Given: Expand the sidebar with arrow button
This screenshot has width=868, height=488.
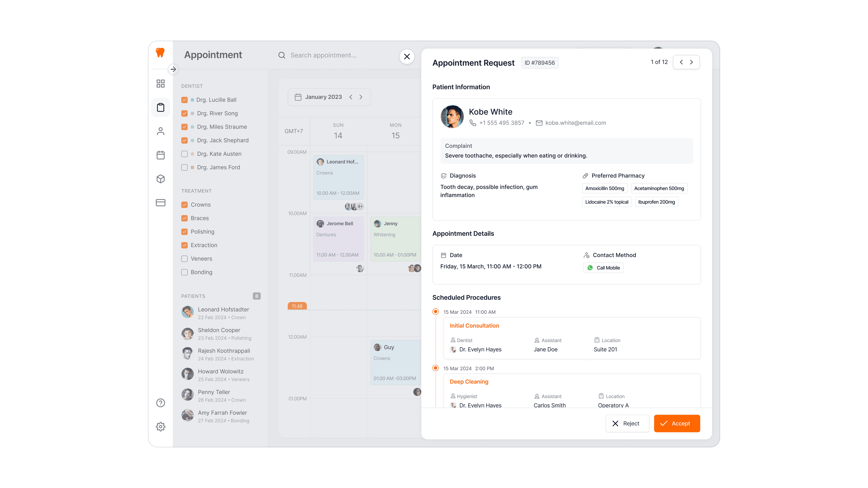Looking at the screenshot, I should 173,69.
